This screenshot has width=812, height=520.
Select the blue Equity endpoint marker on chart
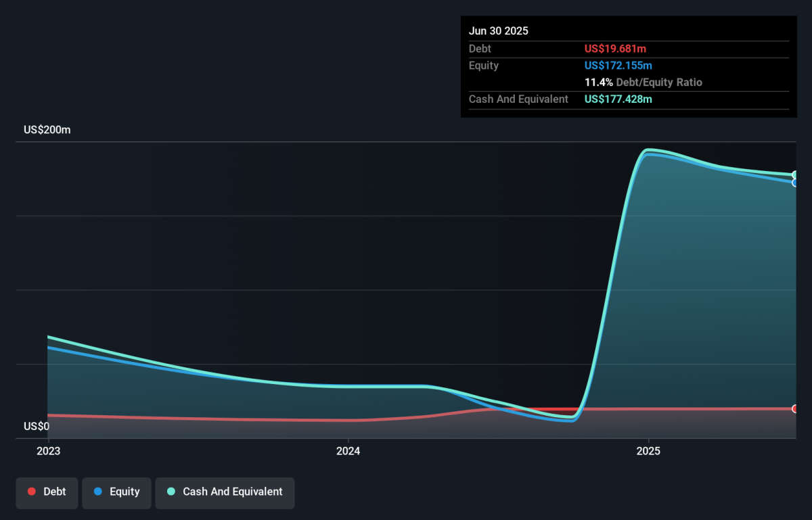(x=796, y=183)
